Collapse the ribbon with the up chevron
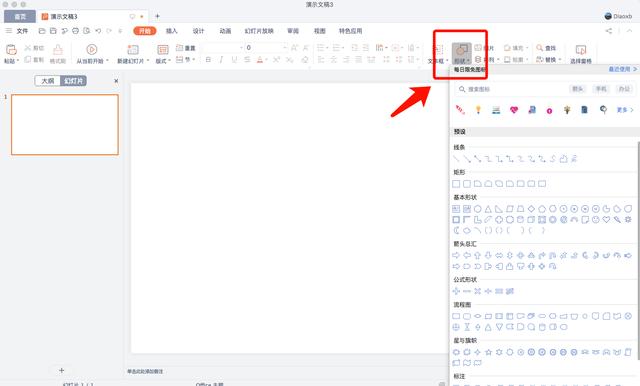Viewport: 640px width, 386px height. click(630, 31)
